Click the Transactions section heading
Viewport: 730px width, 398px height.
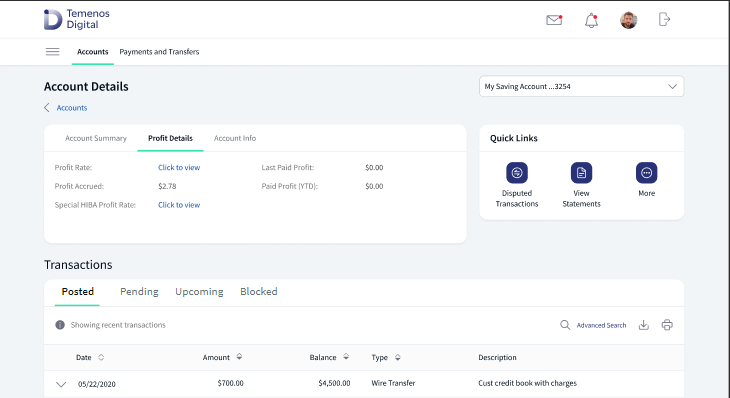(78, 265)
